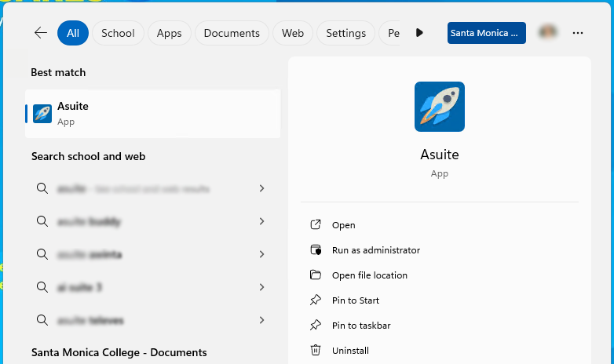Select the All filter tab

coord(73,33)
